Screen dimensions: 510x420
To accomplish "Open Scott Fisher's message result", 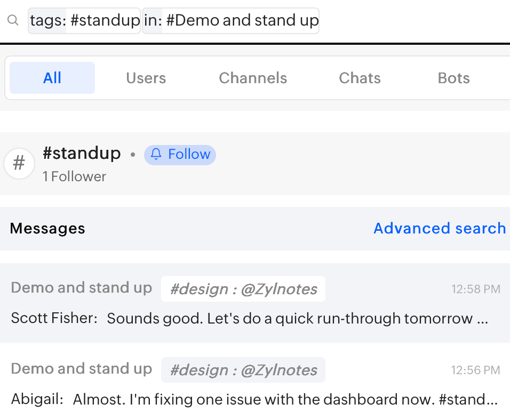I will 255,303.
